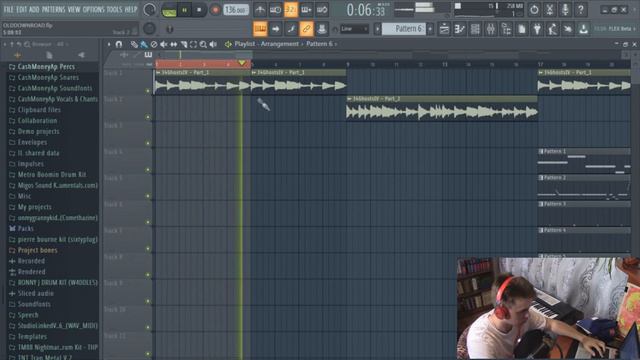Viewport: 640px width, 360px height.
Task: Toggle pattern/song mode switch
Action: [169, 11]
